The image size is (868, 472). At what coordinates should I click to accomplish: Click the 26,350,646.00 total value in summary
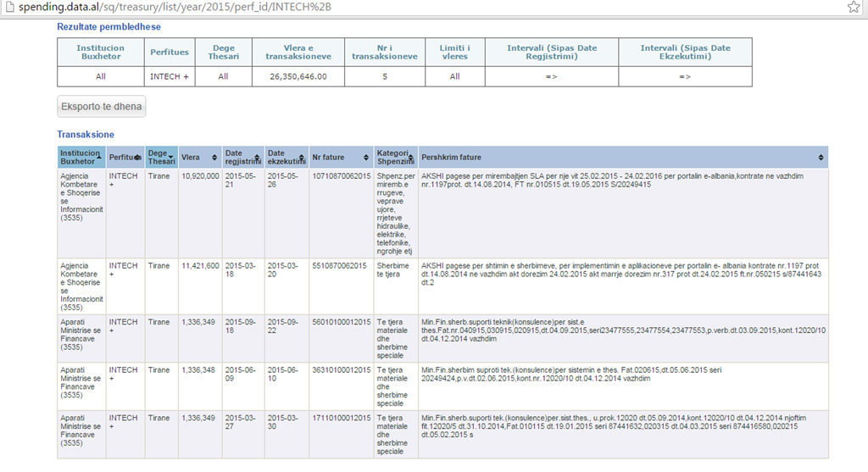coord(297,76)
